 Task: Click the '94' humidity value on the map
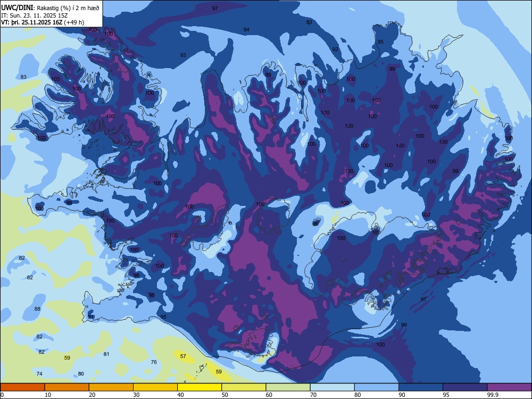246,29
